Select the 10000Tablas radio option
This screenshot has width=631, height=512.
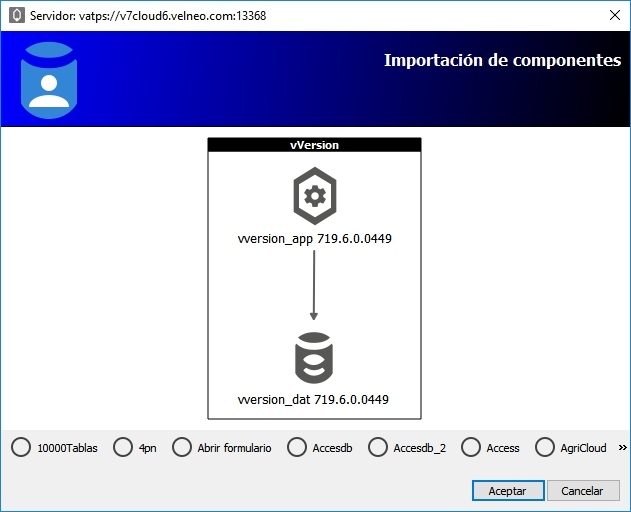tap(21, 448)
